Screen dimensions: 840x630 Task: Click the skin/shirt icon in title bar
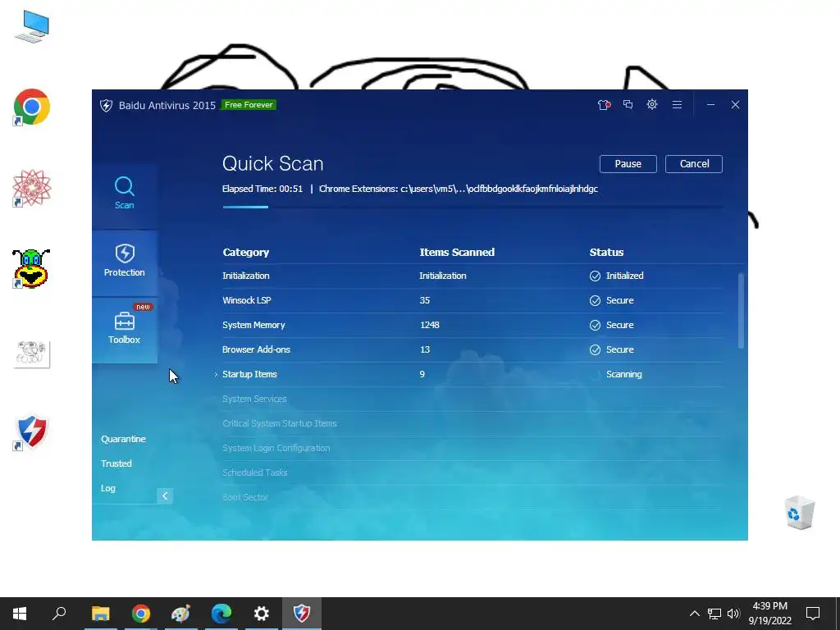604,105
